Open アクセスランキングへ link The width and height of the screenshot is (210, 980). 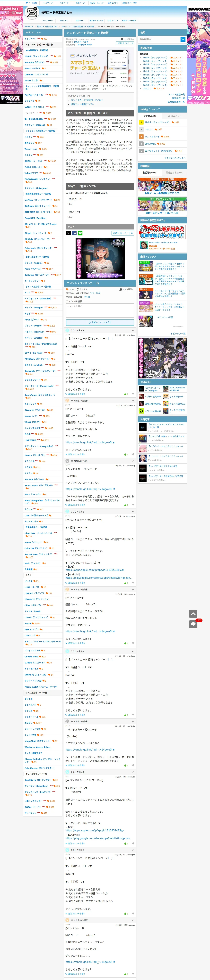click(x=175, y=158)
